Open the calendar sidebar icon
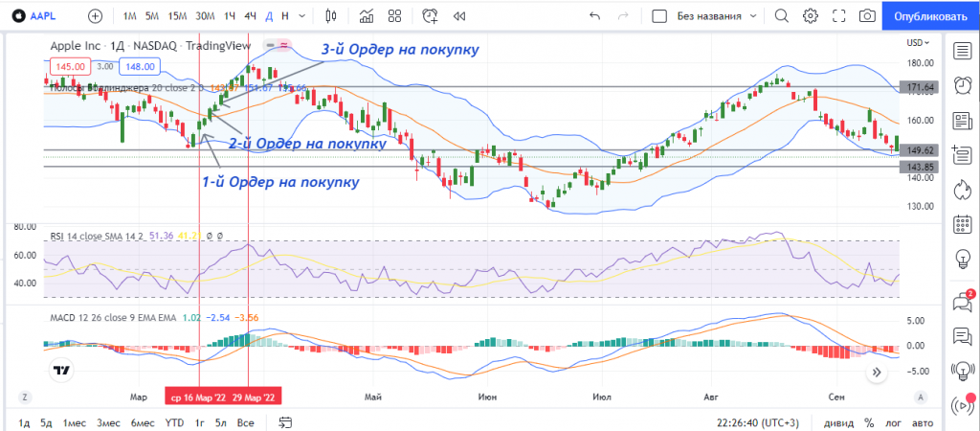Image resolution: width=980 pixels, height=431 pixels. pyautogui.click(x=963, y=223)
